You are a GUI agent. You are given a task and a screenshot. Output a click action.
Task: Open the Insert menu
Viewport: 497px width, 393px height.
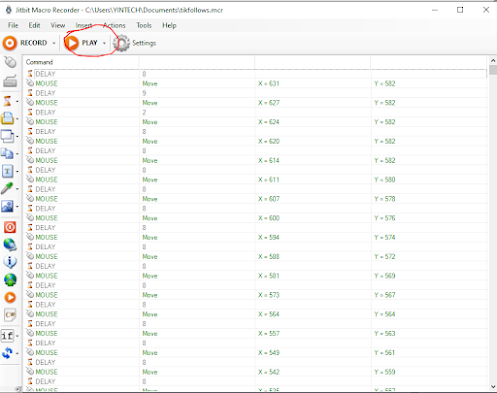click(x=84, y=25)
